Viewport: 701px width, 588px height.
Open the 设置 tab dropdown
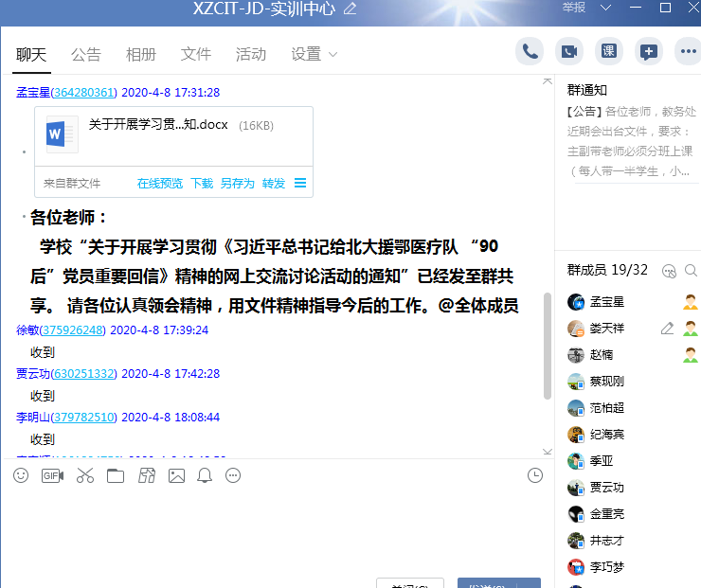click(x=314, y=54)
